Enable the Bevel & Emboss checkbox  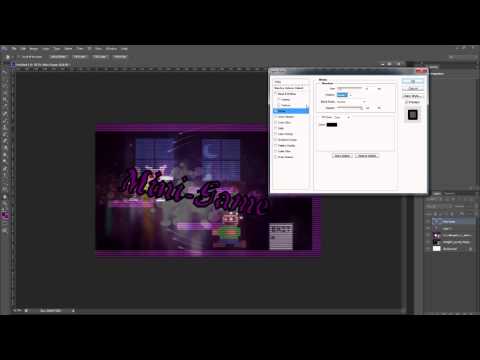click(x=275, y=94)
